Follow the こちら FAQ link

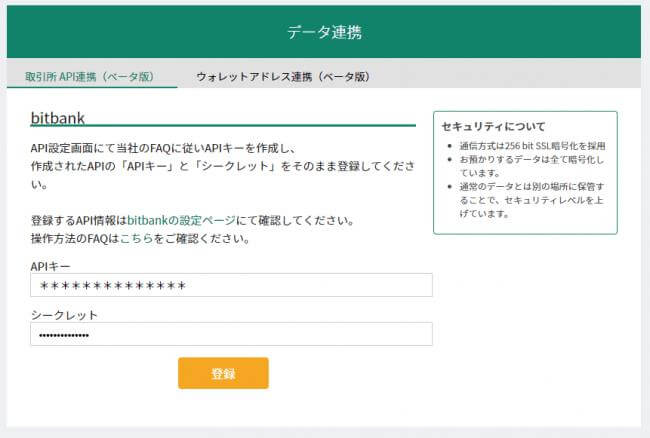pyautogui.click(x=136, y=239)
